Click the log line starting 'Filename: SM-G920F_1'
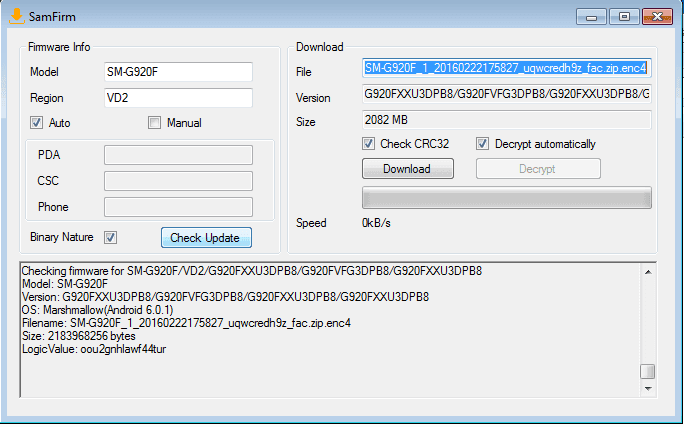Screen dimensions: 684x427 click(x=186, y=323)
